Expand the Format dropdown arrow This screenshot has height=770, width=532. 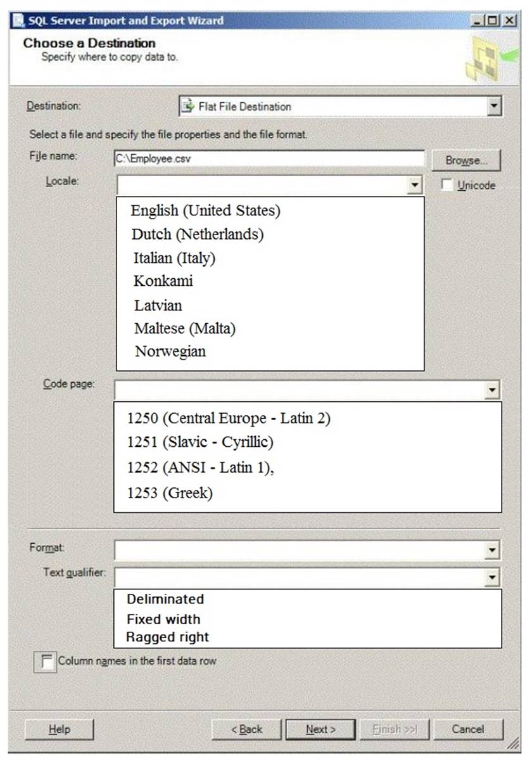(493, 550)
